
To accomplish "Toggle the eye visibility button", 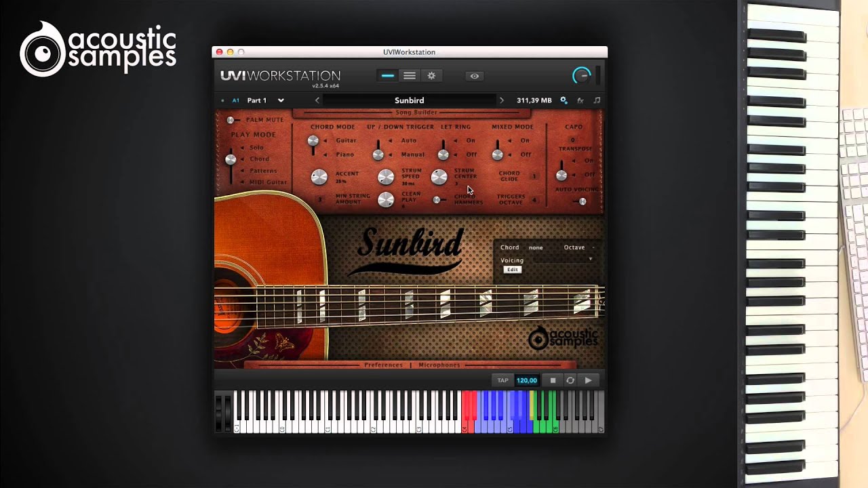I will [x=475, y=76].
